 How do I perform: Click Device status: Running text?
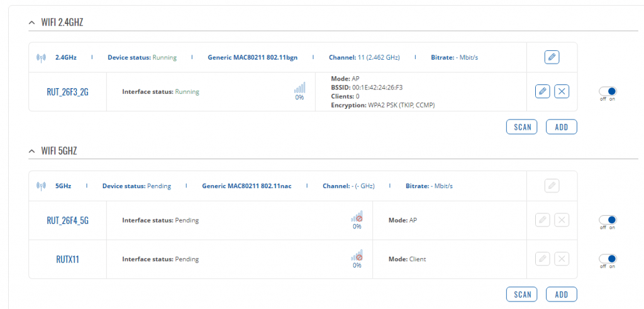pos(142,57)
